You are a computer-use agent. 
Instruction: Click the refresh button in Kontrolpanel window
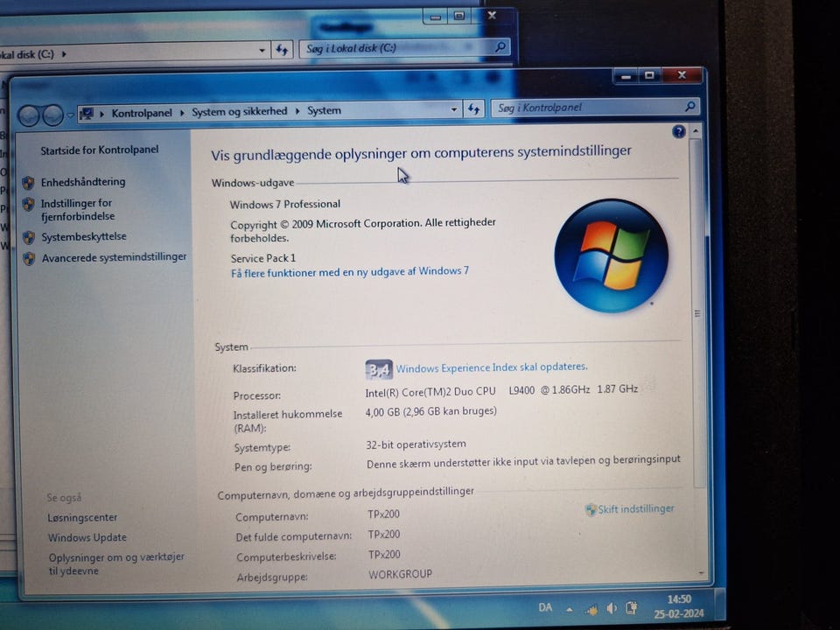tap(473, 108)
